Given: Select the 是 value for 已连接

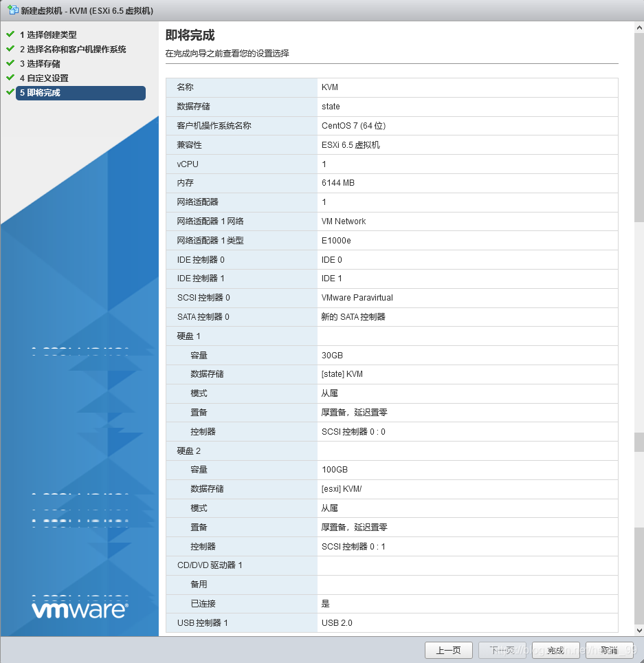Looking at the screenshot, I should [x=325, y=604].
